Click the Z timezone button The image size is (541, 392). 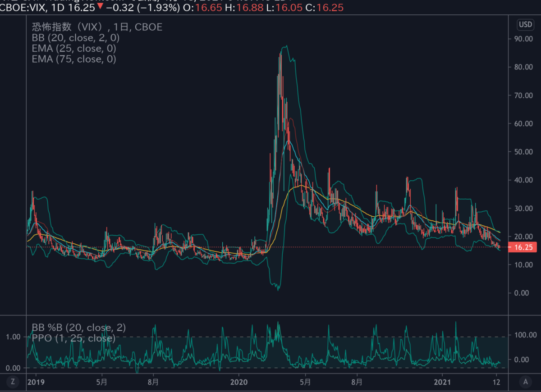pos(13,382)
